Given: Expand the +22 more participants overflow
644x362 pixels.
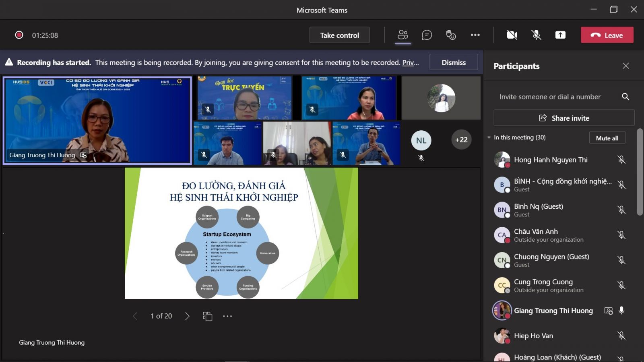Looking at the screenshot, I should [461, 140].
